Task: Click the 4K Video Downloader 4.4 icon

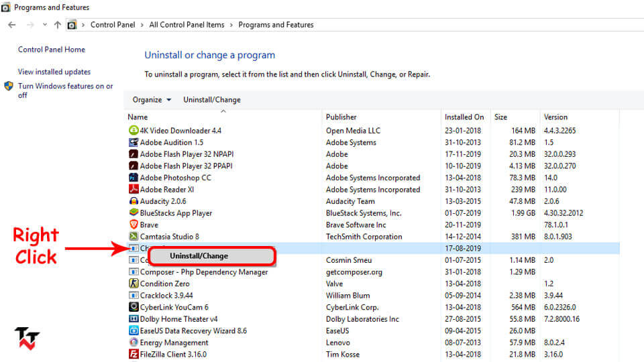Action: 133,131
